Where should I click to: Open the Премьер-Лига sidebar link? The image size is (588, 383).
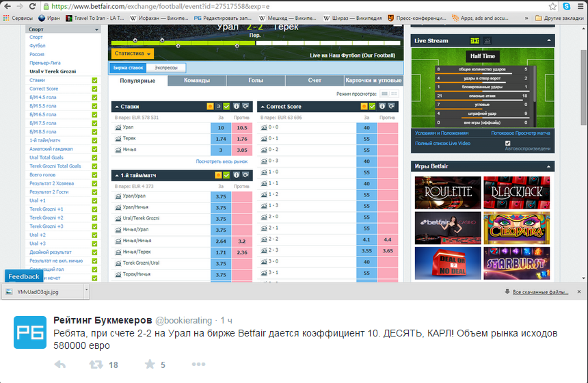pyautogui.click(x=45, y=63)
